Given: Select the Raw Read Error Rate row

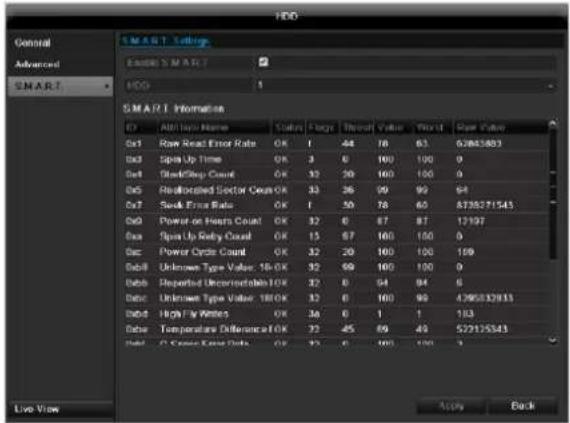Looking at the screenshot, I should [x=336, y=144].
